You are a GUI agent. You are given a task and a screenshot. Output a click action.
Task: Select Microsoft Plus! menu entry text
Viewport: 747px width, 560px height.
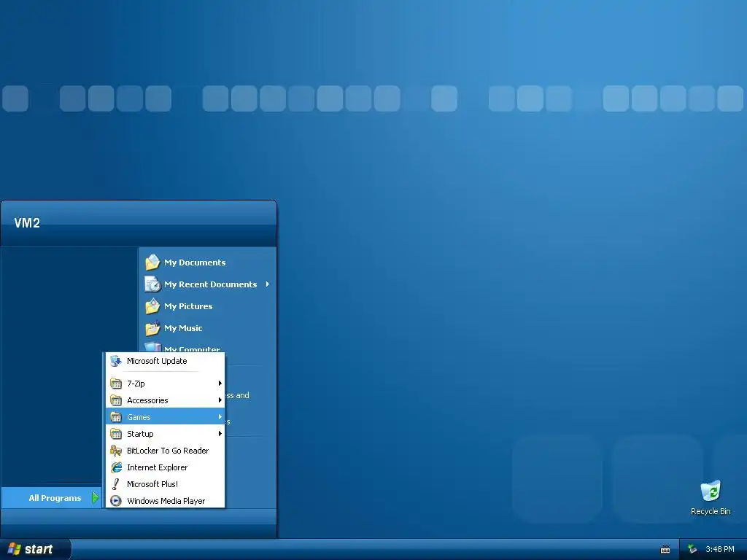(x=152, y=484)
